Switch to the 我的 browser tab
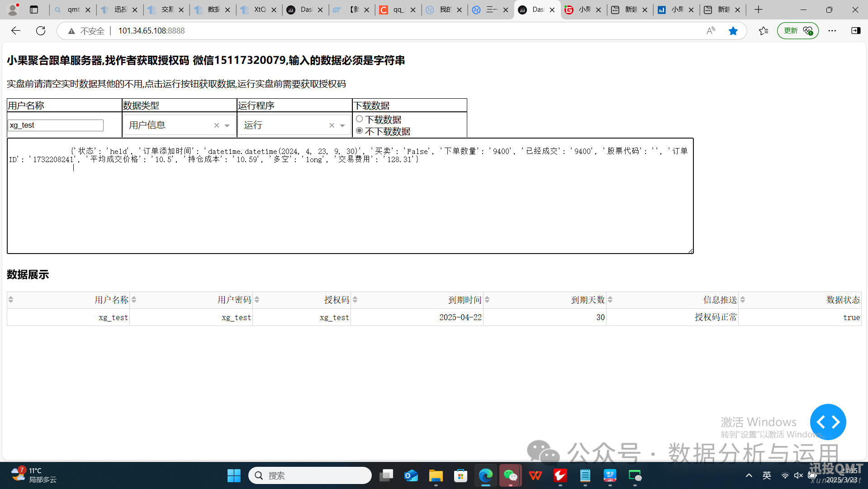Image resolution: width=868 pixels, height=489 pixels. point(444,10)
